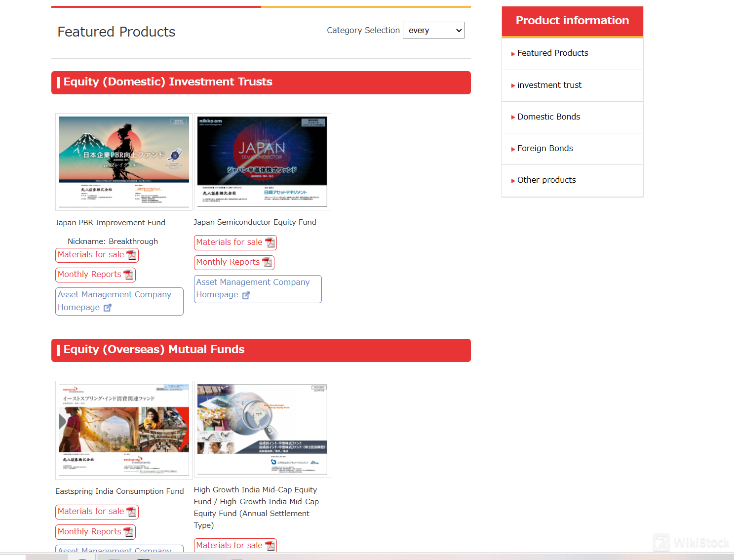Open Eastspring India Fund Materials for sale
The width and height of the screenshot is (734, 560).
coord(97,512)
